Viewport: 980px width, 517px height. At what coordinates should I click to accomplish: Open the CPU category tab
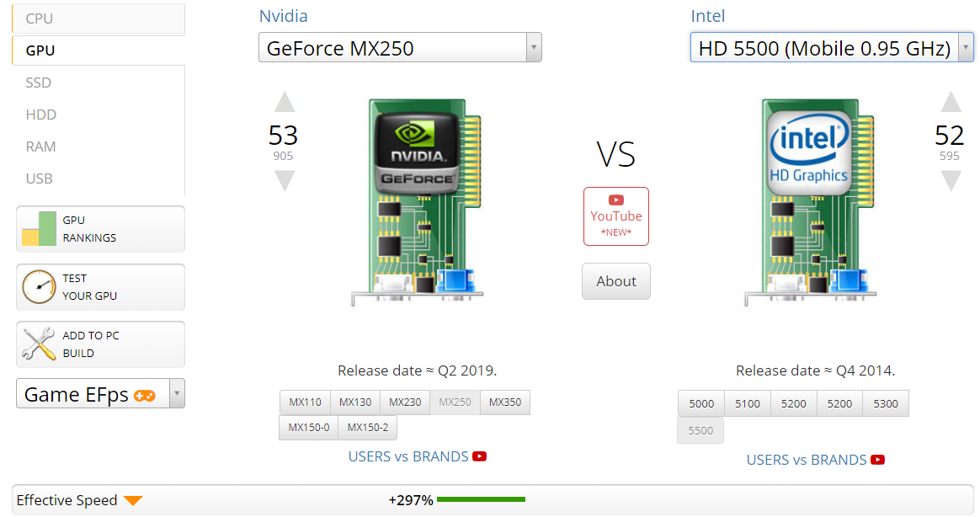[99, 19]
